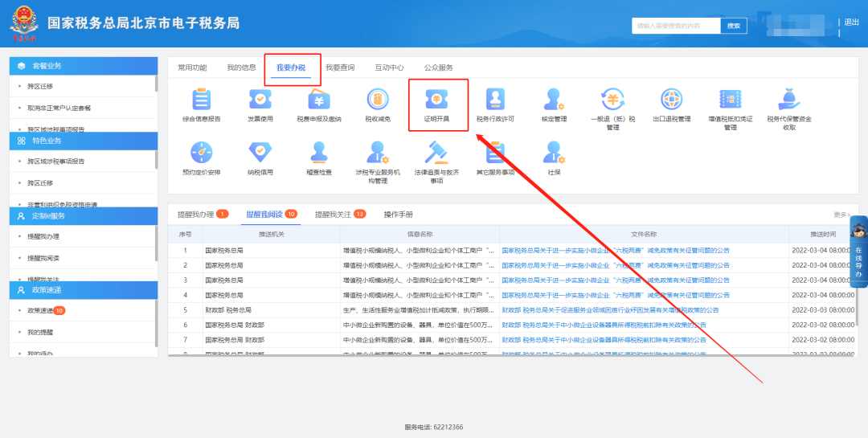
Task: Open 跨区域涉税事项报告 under 特色业务
Action: tap(56, 162)
